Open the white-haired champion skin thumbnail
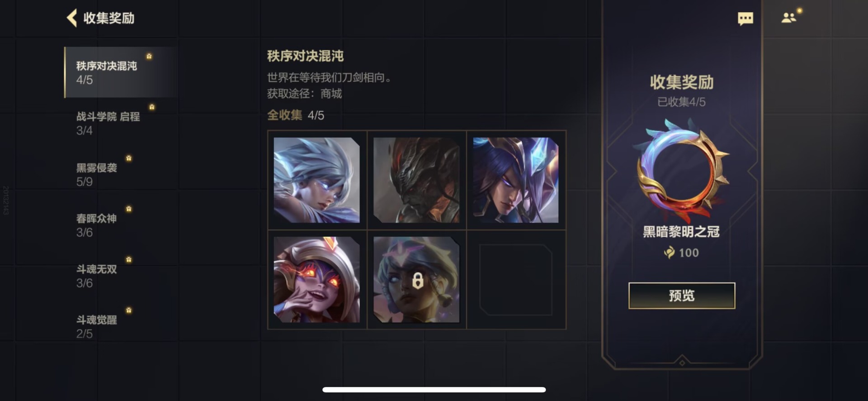The image size is (868, 401). [x=317, y=180]
